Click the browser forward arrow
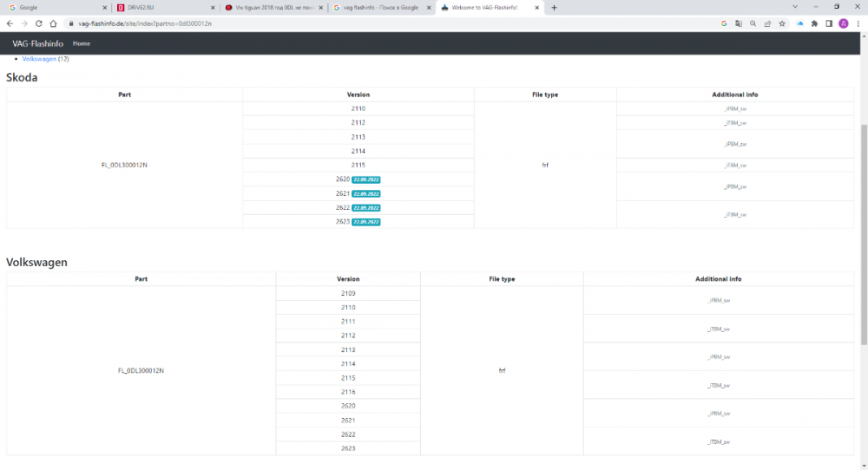This screenshot has height=470, width=868. (x=24, y=23)
